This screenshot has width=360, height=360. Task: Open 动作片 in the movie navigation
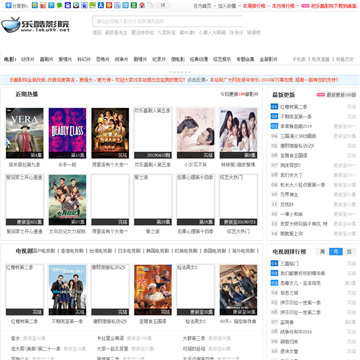tap(28, 59)
